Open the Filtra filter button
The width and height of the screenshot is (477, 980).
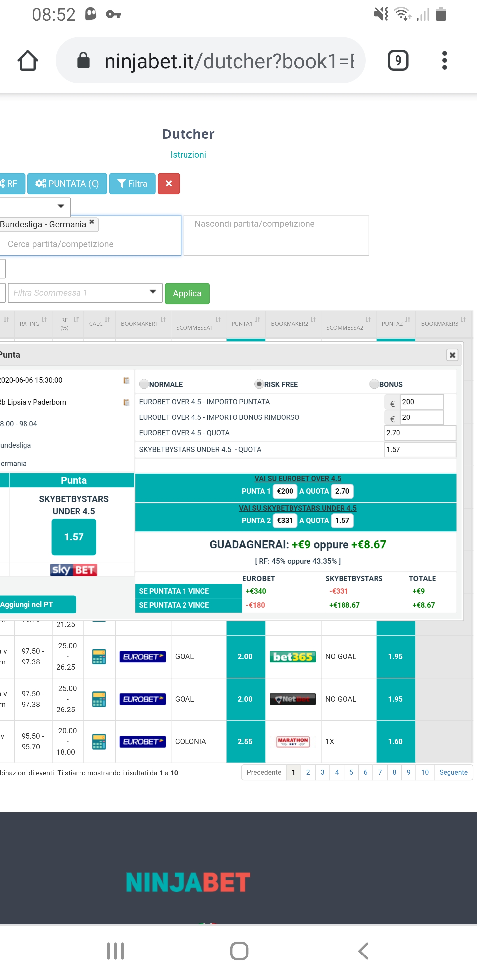click(132, 184)
